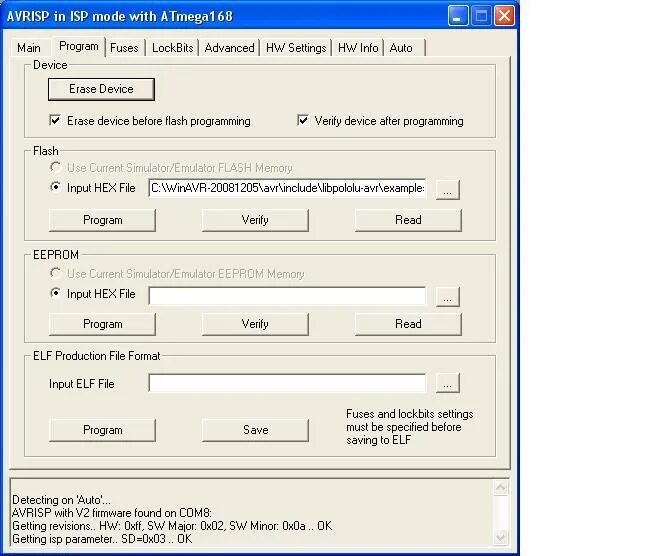The width and height of the screenshot is (653, 556).
Task: Click the Flash HEX file path field
Action: (287, 188)
